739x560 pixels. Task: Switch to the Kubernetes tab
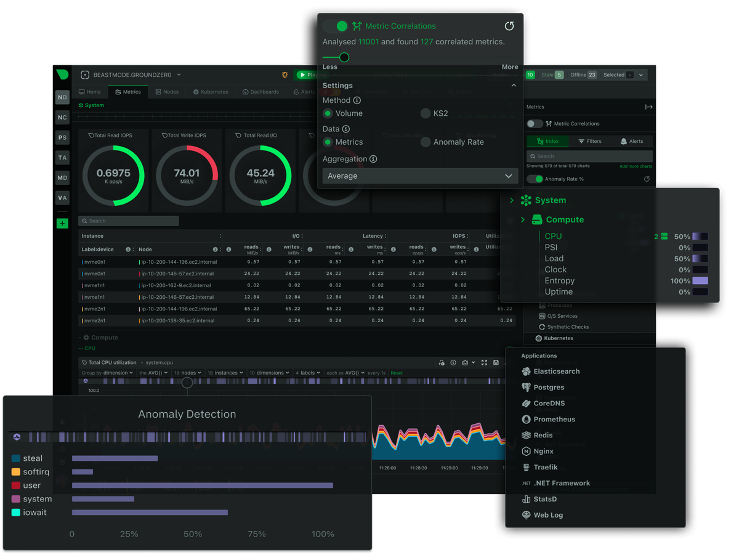pyautogui.click(x=211, y=92)
